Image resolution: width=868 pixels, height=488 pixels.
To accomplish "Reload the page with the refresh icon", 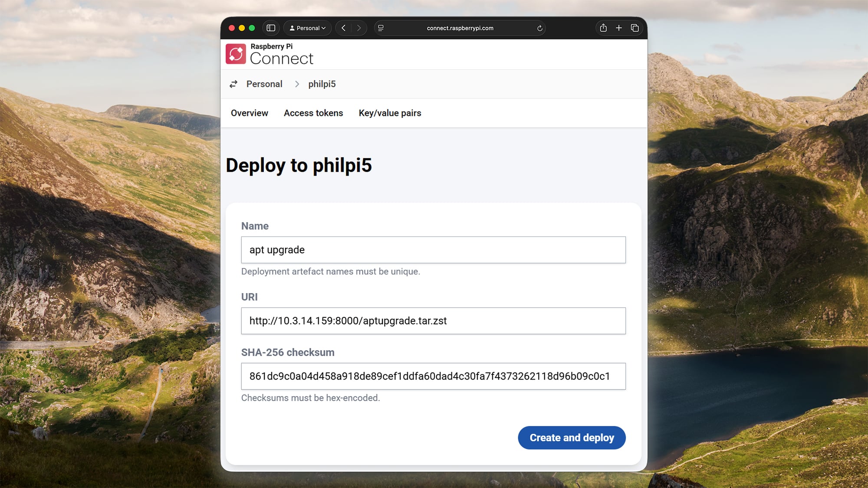I will (539, 28).
